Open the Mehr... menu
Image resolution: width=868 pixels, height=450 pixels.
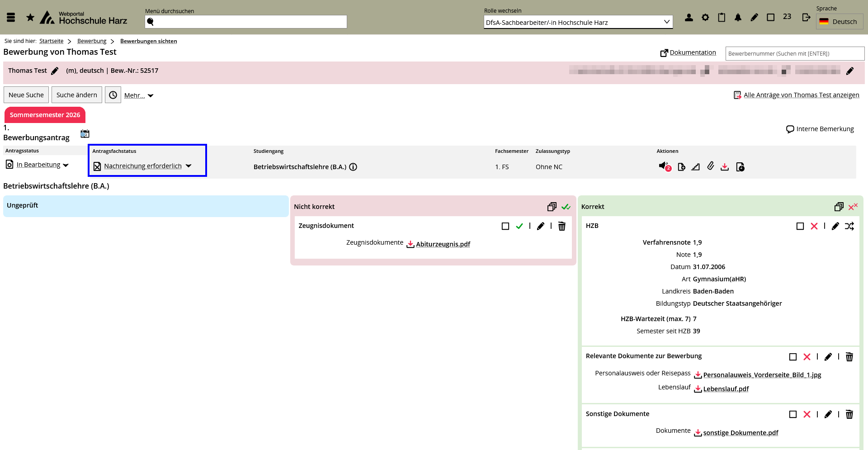(x=139, y=95)
